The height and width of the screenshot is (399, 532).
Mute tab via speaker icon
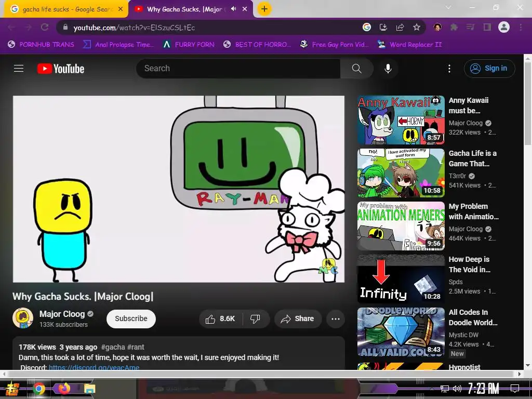(x=233, y=9)
